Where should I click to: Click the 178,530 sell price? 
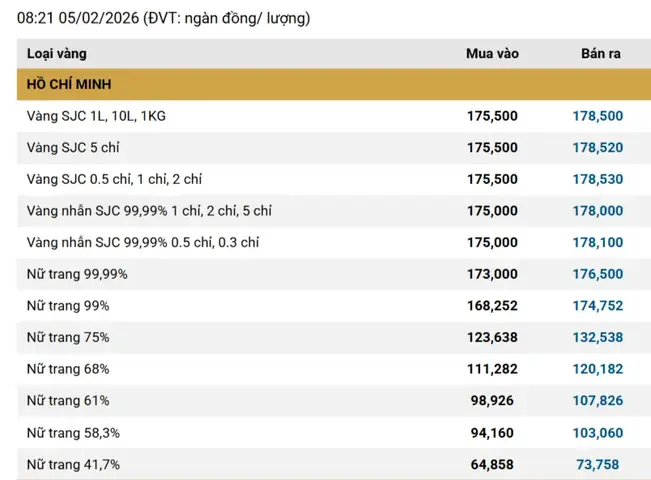[598, 179]
